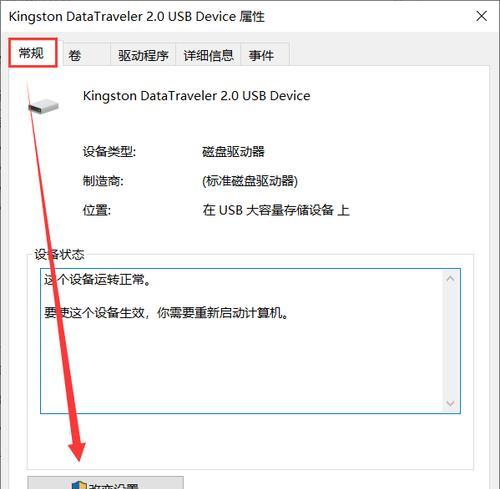Go to the 详细信息 tab
500x489 pixels.
click(x=208, y=54)
